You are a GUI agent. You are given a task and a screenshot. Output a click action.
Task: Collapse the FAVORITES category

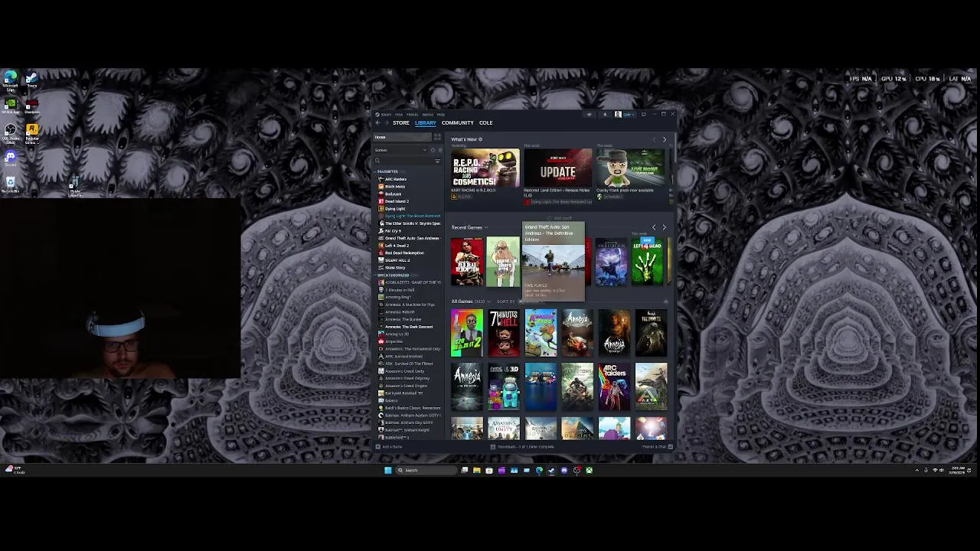(387, 171)
